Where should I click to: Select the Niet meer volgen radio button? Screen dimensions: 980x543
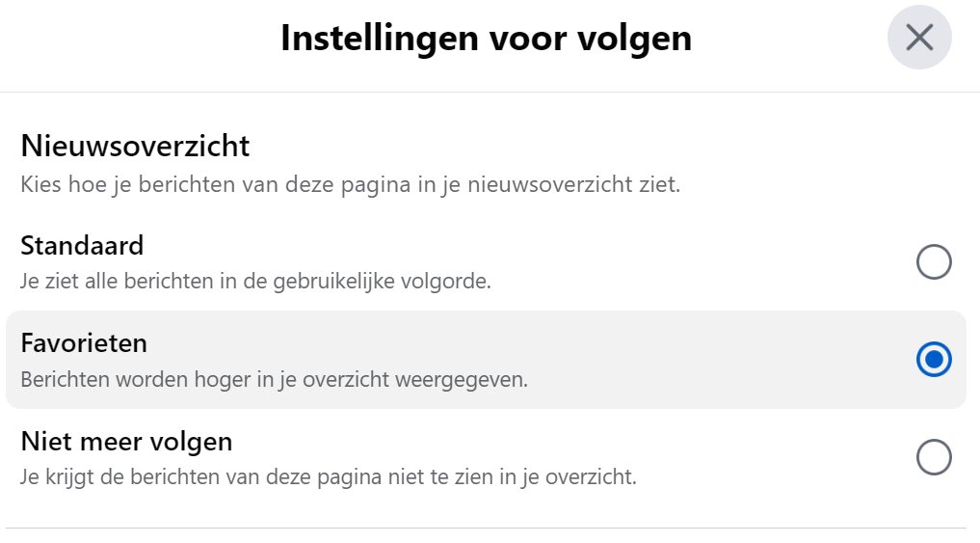934,457
